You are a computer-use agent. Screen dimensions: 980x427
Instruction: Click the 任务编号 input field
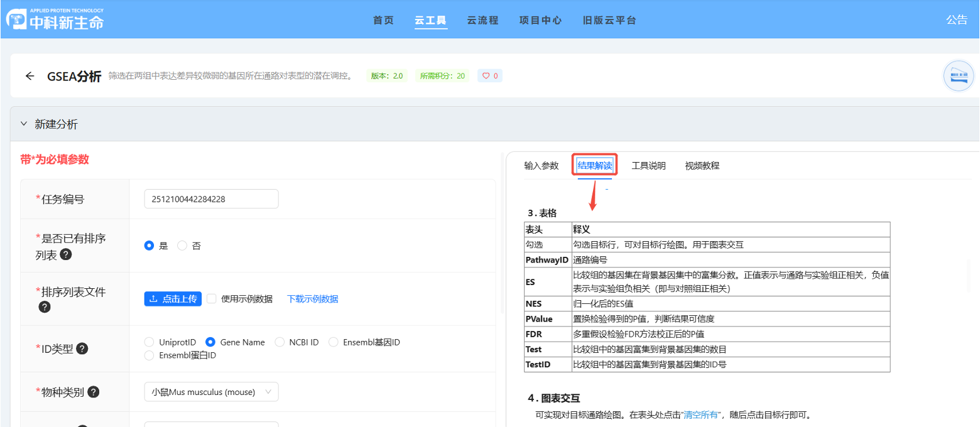(x=211, y=198)
